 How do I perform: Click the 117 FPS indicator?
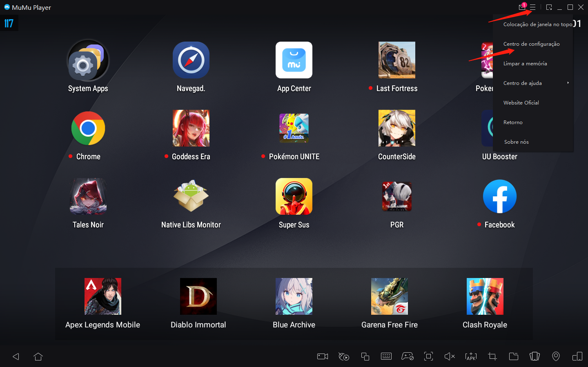coord(9,23)
